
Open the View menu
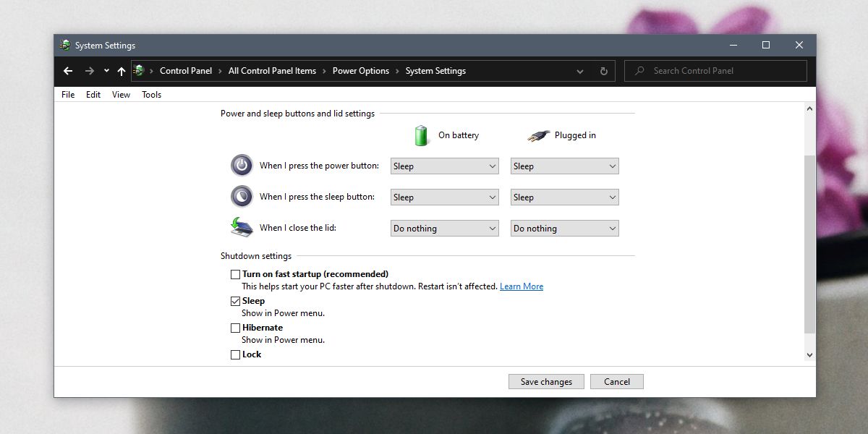click(x=121, y=95)
